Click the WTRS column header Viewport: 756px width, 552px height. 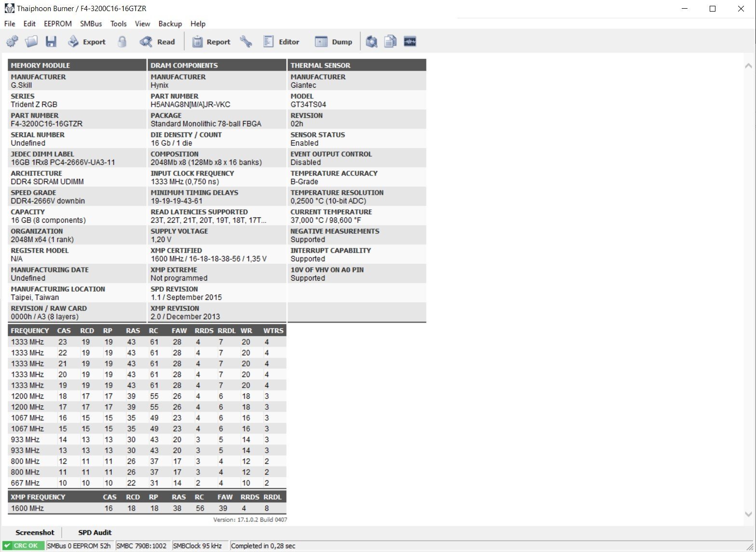coord(274,331)
